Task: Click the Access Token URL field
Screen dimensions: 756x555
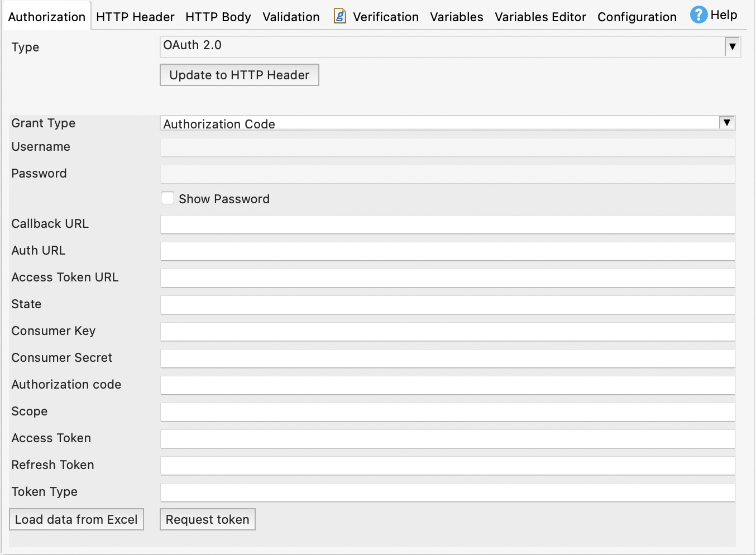Action: click(447, 277)
